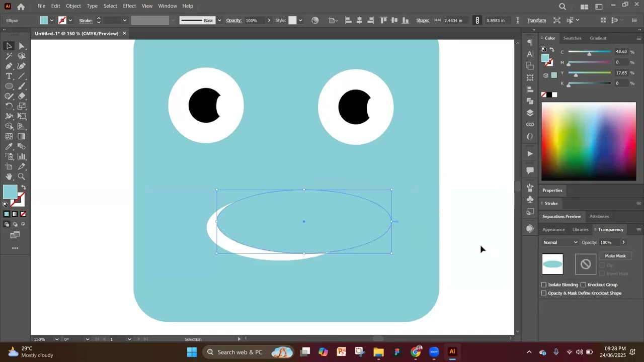Open zoom level 150% dropdown
The image size is (644, 362).
57,339
